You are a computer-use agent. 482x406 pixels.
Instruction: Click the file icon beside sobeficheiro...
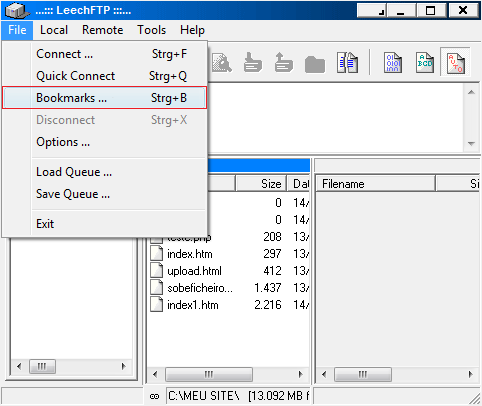click(x=157, y=288)
